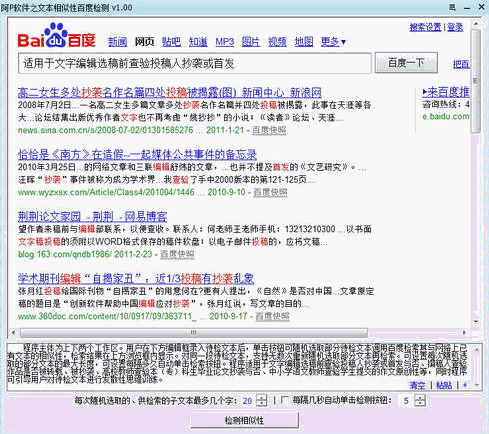The height and width of the screenshot is (434, 489).
Task: Click the Baidu search query field
Action: 195,63
